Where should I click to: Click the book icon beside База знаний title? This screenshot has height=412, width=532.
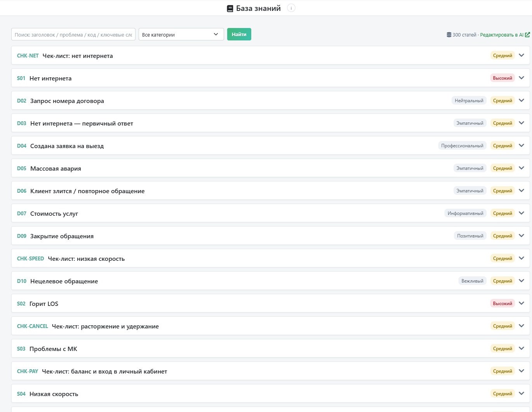pyautogui.click(x=230, y=9)
